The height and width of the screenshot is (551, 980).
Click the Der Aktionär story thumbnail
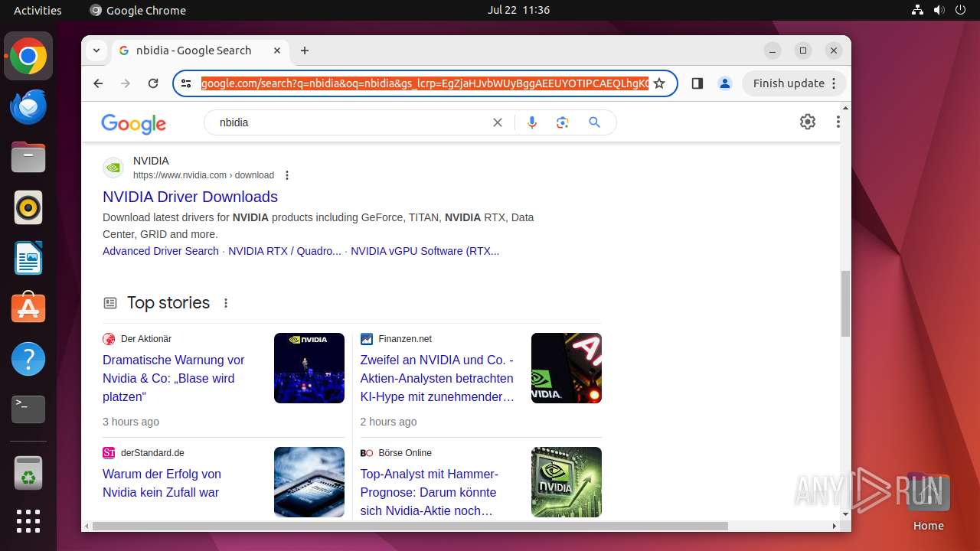pos(309,368)
